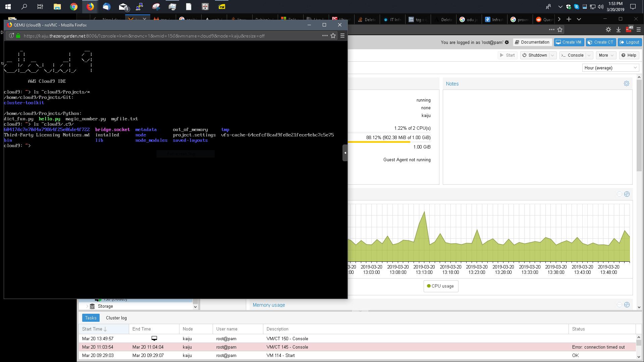Open the Proxmox Help button
Image resolution: width=644 pixels, height=362 pixels.
pos(629,55)
